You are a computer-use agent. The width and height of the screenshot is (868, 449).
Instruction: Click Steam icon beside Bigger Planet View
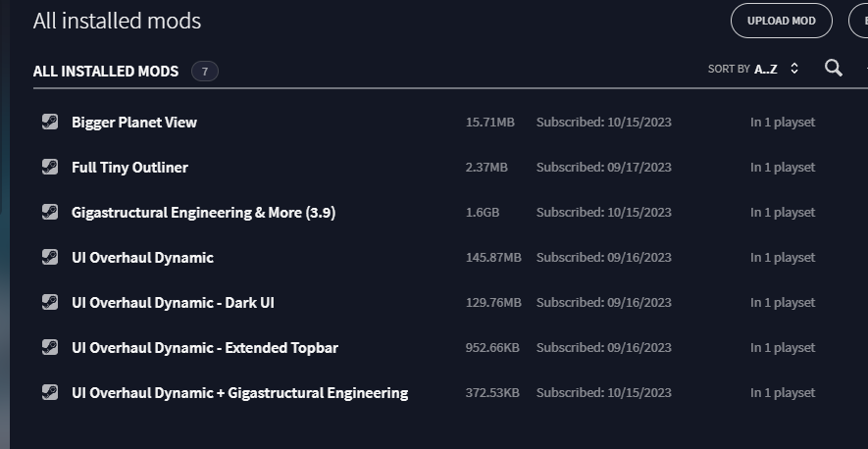coord(50,122)
